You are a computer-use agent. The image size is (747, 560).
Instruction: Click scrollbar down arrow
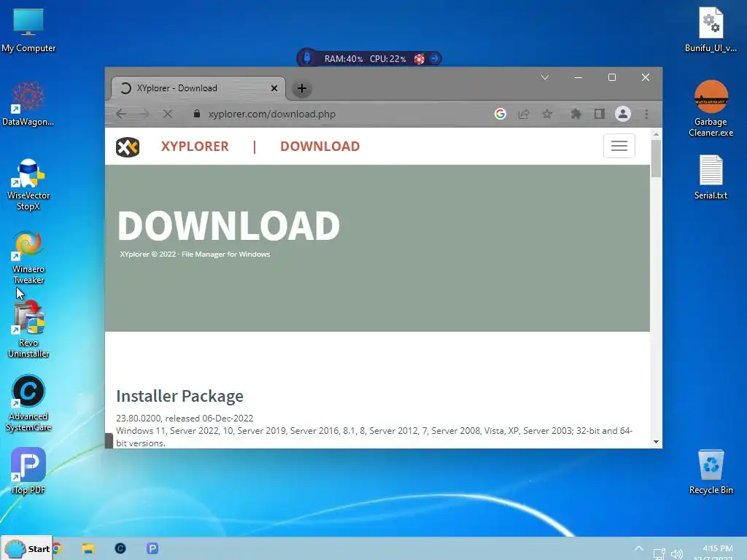656,442
